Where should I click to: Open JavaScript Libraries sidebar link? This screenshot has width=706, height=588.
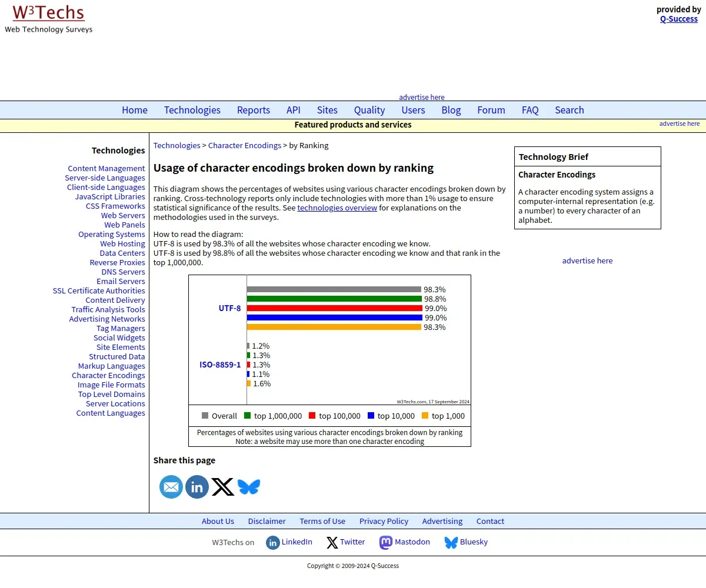pyautogui.click(x=110, y=196)
